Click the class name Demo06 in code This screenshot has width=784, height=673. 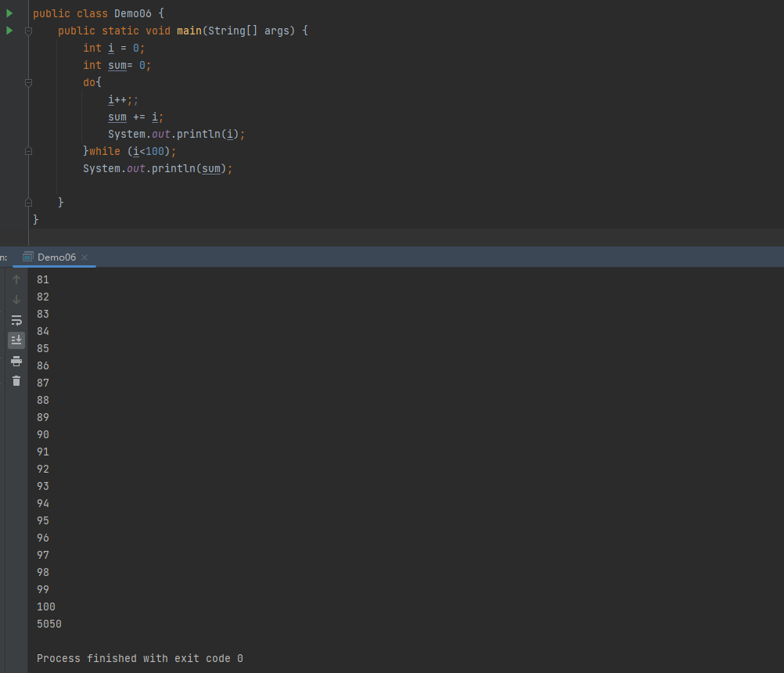pyautogui.click(x=132, y=13)
